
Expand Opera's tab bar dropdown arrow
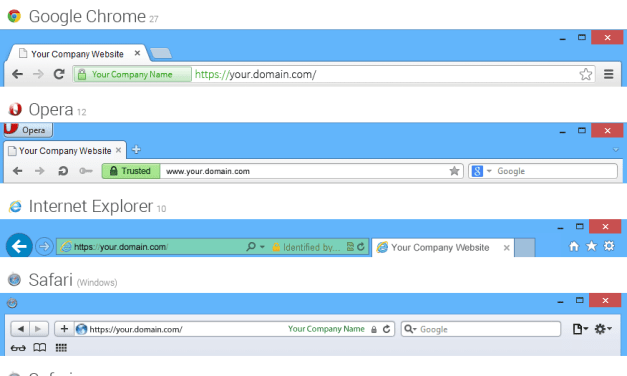tap(616, 150)
